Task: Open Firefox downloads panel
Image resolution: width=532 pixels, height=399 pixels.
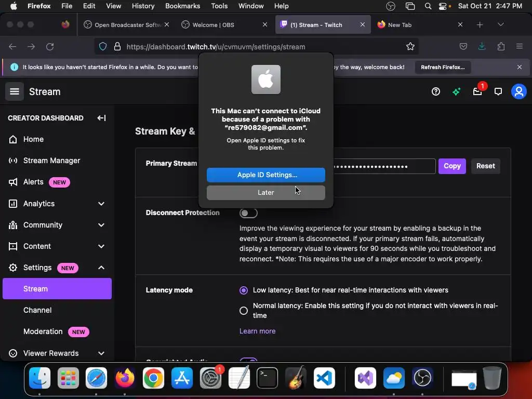Action: 482,46
